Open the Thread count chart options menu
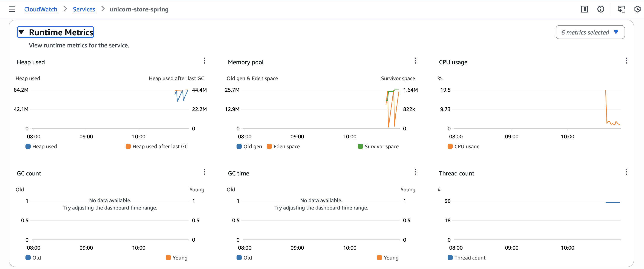Screen dimensions: 644x269 point(627,172)
